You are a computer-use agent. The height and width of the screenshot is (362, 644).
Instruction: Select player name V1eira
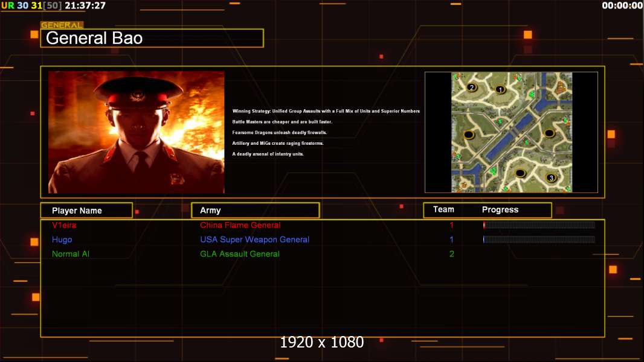64,225
